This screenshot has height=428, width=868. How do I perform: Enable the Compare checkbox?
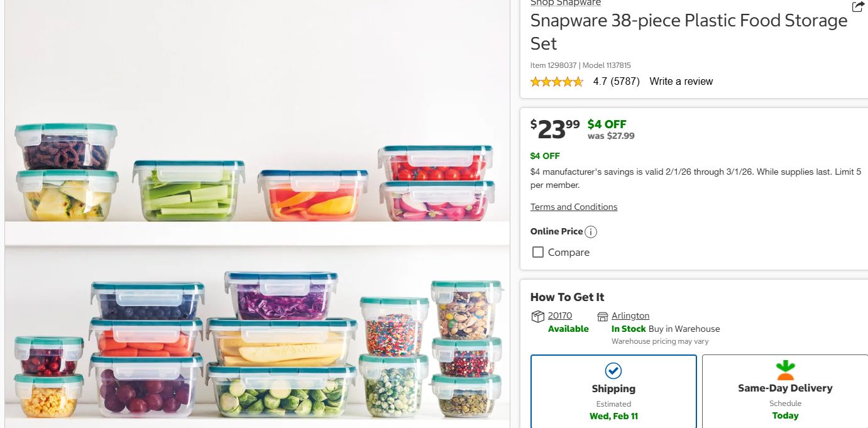537,251
